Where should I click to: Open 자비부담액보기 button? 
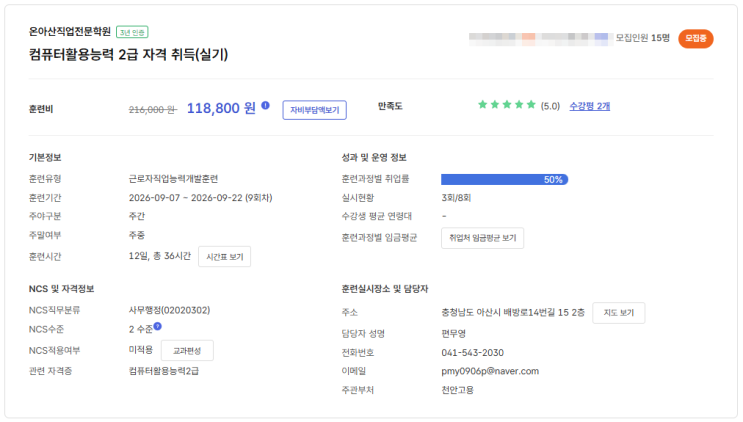[315, 110]
